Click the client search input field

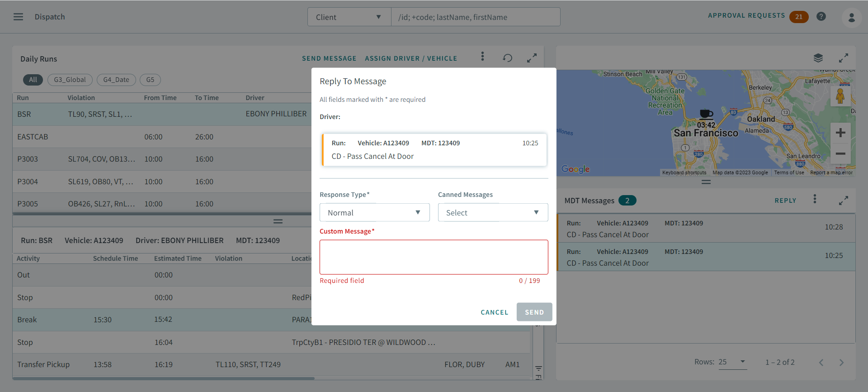point(476,17)
